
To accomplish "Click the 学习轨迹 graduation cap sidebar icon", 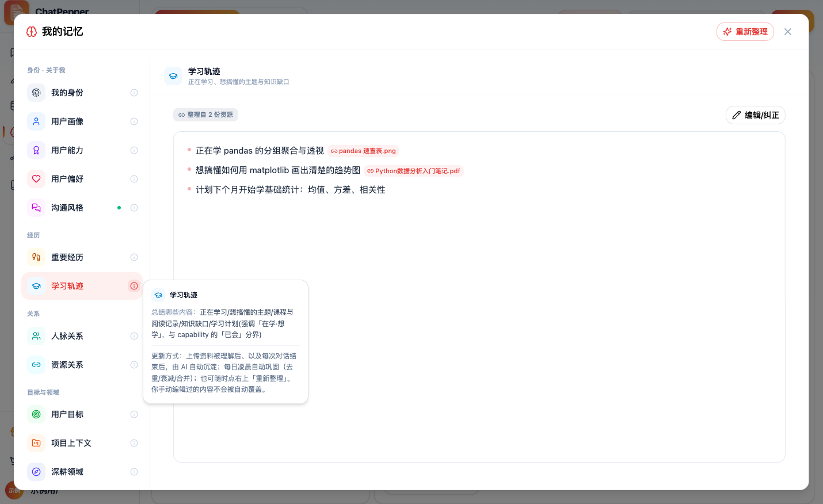I will (36, 286).
